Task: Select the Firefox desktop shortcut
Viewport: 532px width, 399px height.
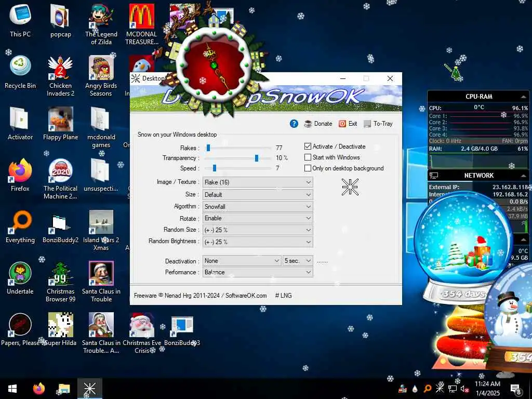Action: pyautogui.click(x=20, y=176)
